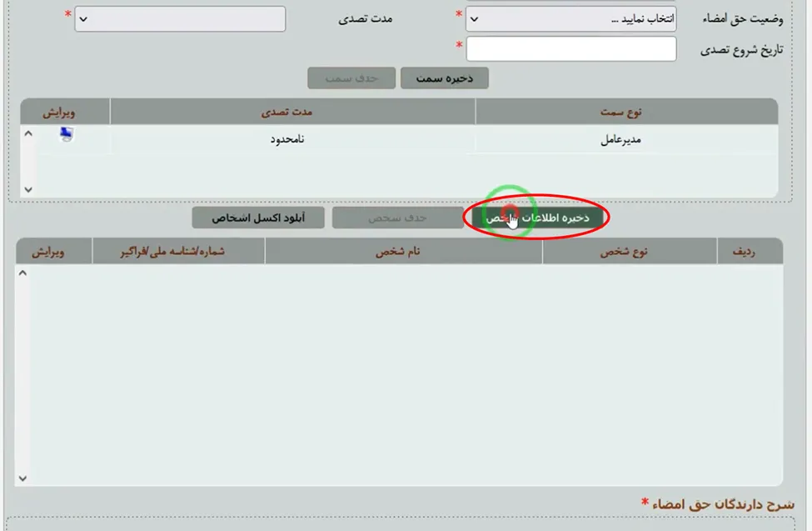Click the ردیف column header
This screenshot has width=812, height=531.
[750, 252]
